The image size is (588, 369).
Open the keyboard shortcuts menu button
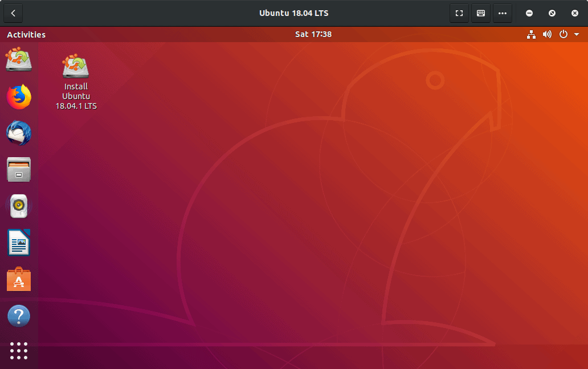click(481, 13)
